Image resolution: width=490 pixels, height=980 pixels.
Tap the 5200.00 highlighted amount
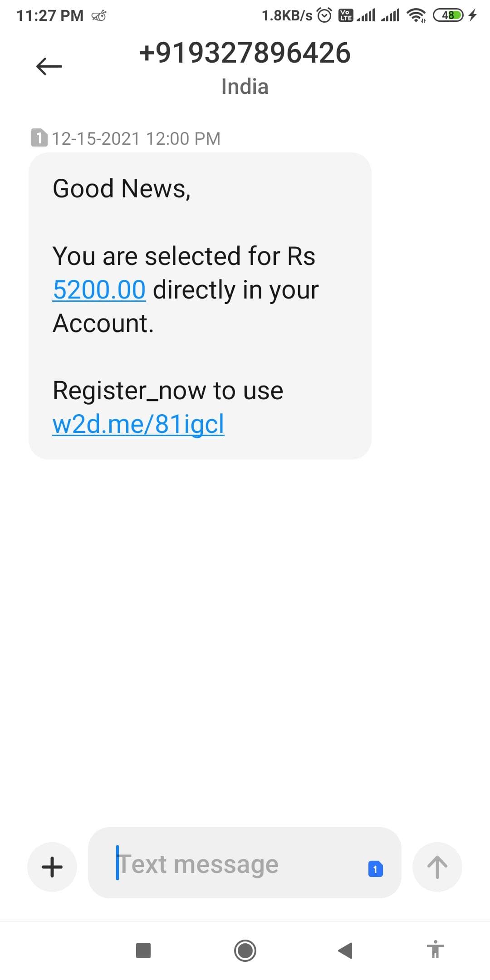99,289
